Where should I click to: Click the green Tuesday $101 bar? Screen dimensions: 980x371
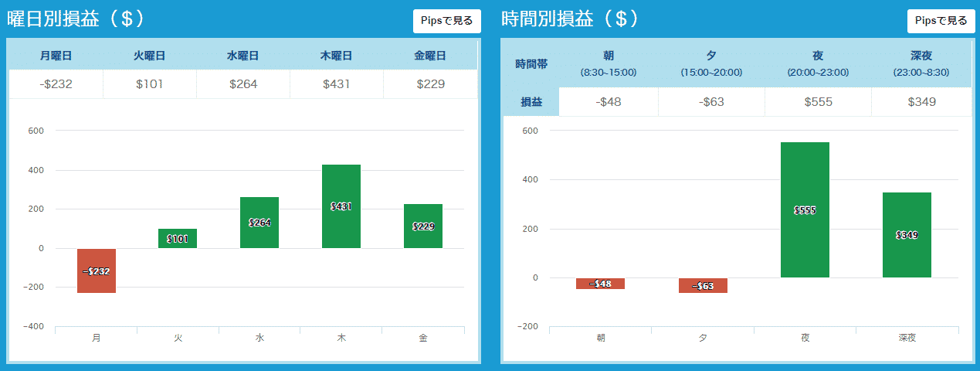click(x=178, y=238)
